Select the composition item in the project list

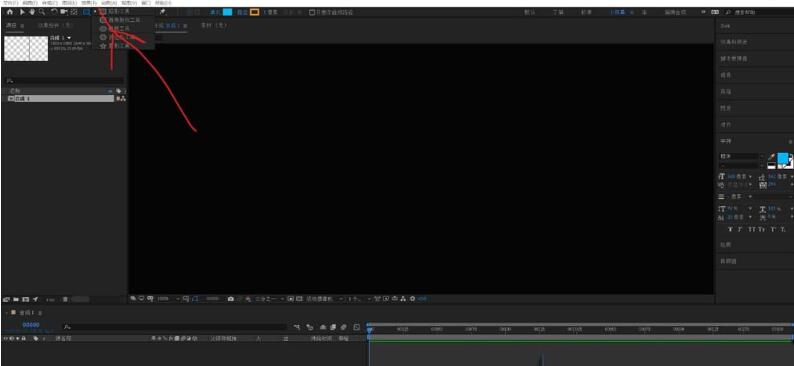(x=61, y=99)
